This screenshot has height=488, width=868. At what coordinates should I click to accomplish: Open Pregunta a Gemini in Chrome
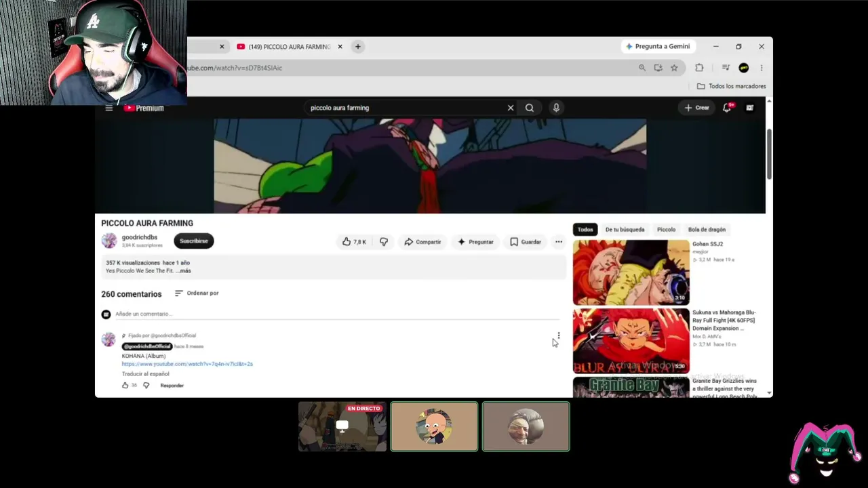click(x=658, y=47)
